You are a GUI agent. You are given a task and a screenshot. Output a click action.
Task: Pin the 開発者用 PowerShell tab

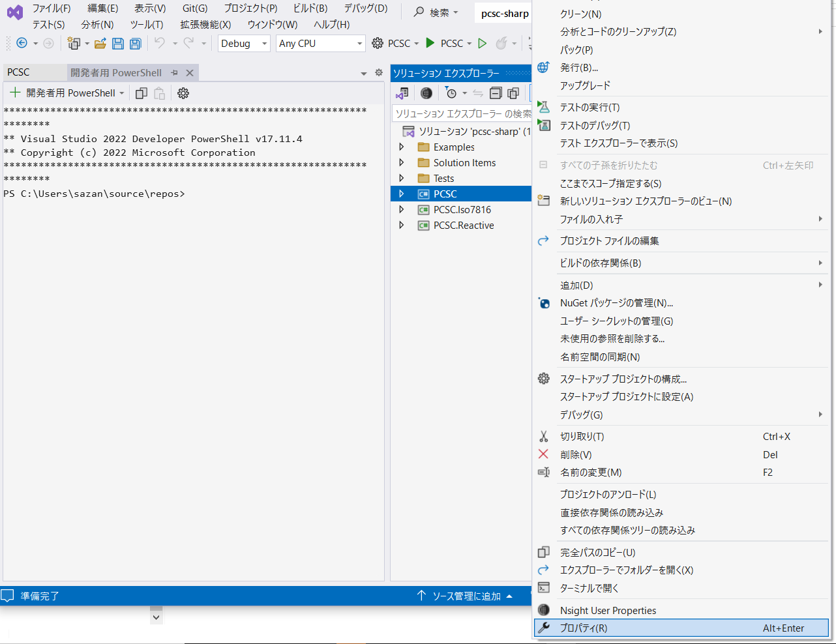click(174, 73)
